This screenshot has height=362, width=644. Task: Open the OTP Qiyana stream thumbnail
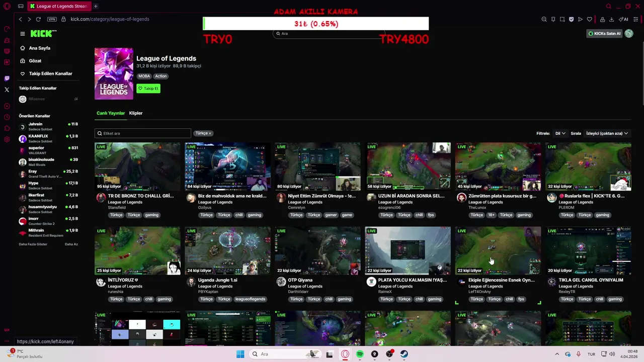click(317, 250)
